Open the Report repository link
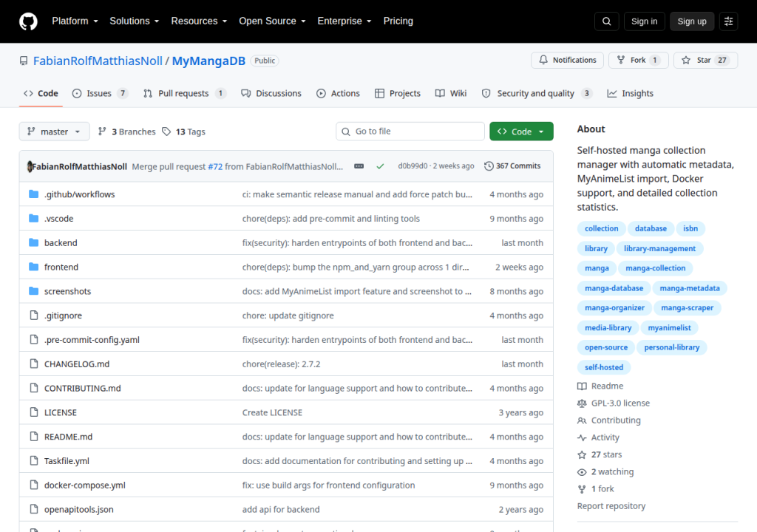This screenshot has width=757, height=532. (611, 506)
